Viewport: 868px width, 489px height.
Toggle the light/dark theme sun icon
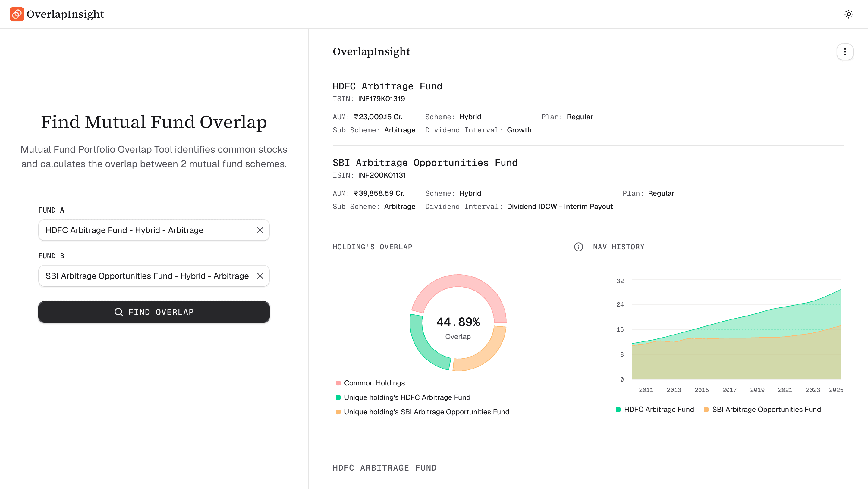[848, 14]
